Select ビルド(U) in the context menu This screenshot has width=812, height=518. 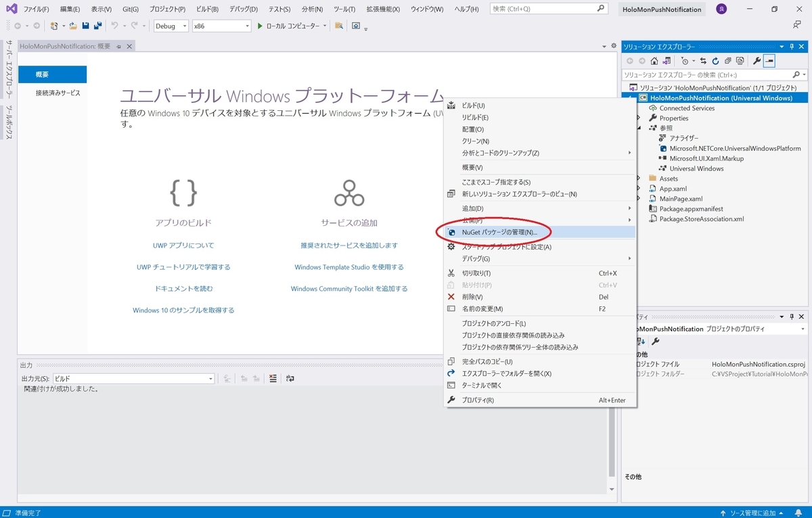[539, 105]
